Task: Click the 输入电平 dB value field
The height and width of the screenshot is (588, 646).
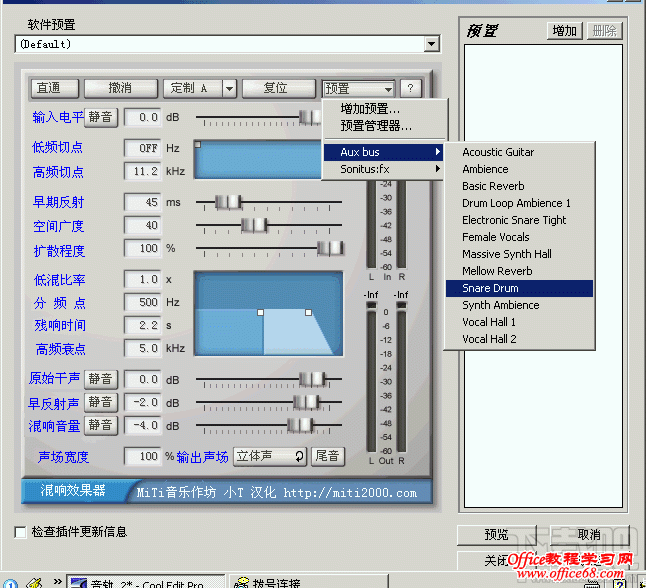Action: [x=143, y=117]
